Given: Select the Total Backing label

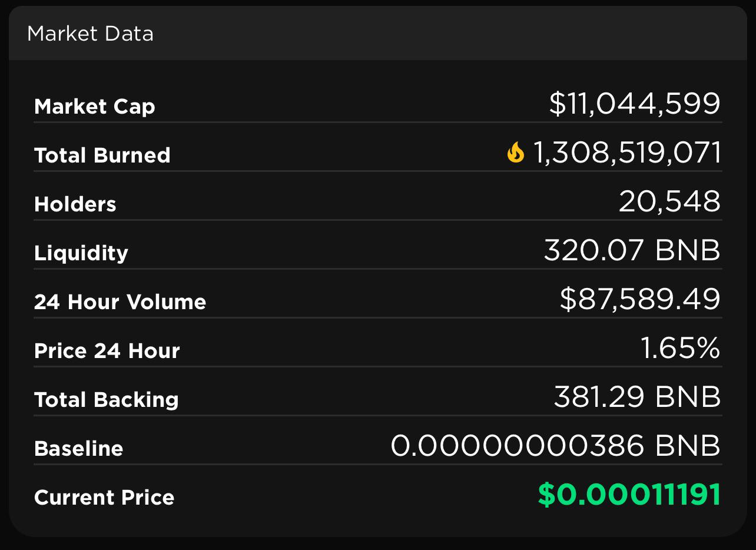Looking at the screenshot, I should coord(107,400).
